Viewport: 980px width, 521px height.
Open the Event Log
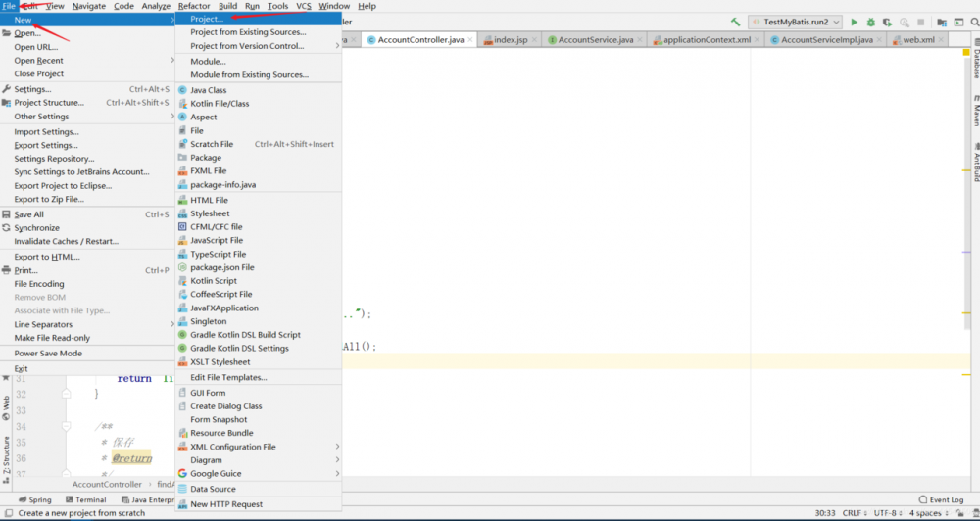(941, 499)
